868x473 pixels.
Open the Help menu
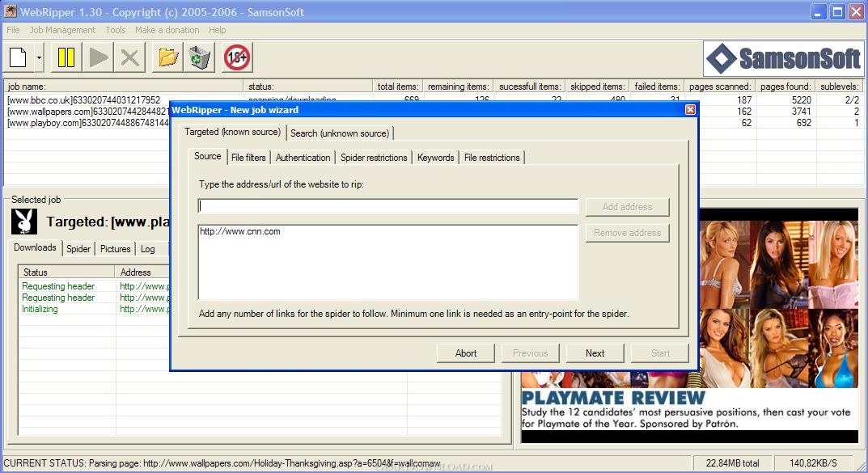(217, 30)
